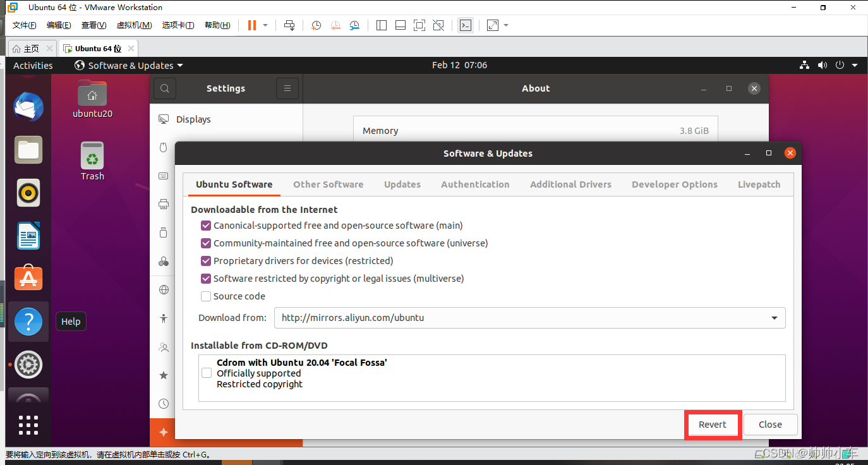Open the power options arrow beside pause
Image resolution: width=868 pixels, height=465 pixels.
point(265,25)
